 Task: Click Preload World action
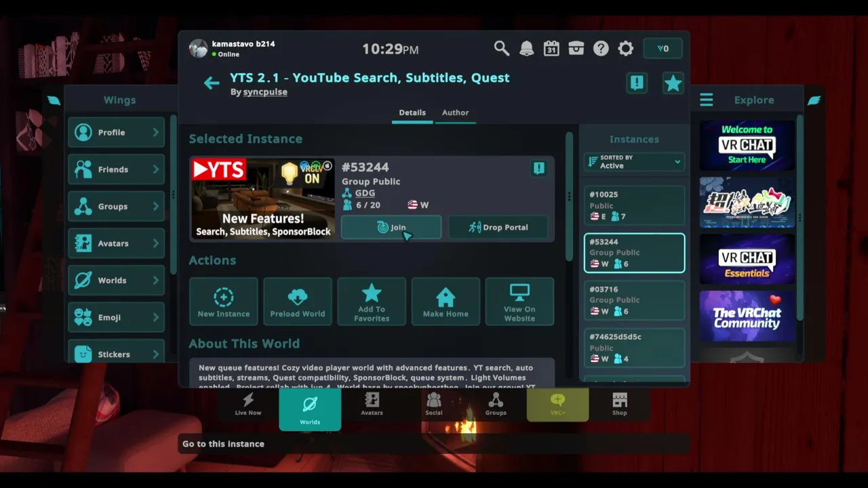(298, 302)
